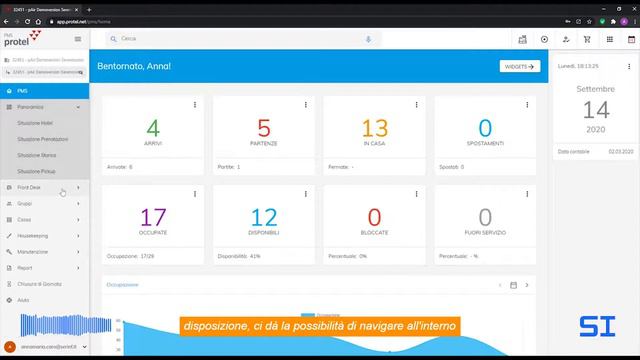The image size is (640, 360).
Task: Open the browser extensions puzzle icon
Action: [613, 22]
